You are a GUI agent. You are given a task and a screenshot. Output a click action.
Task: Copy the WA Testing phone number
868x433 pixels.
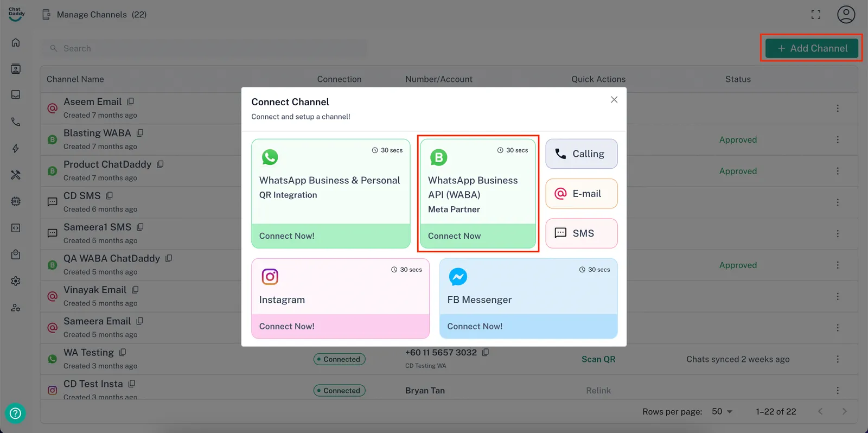[x=486, y=352]
